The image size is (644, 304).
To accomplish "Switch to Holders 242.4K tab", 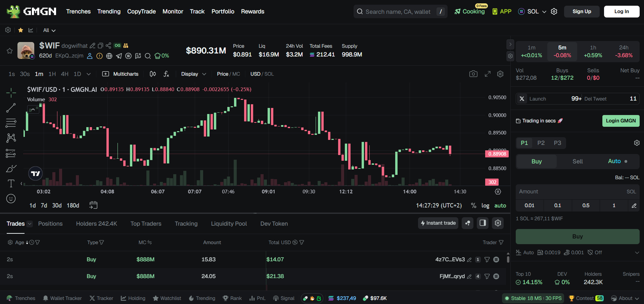I will pyautogui.click(x=97, y=224).
